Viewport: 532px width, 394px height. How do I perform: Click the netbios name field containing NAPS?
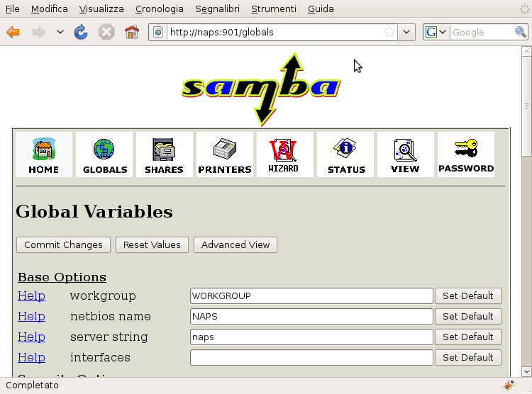point(311,316)
